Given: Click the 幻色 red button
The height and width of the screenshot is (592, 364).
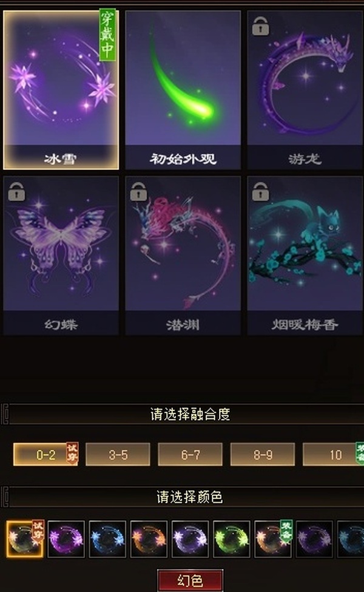Looking at the screenshot, I should [190, 580].
